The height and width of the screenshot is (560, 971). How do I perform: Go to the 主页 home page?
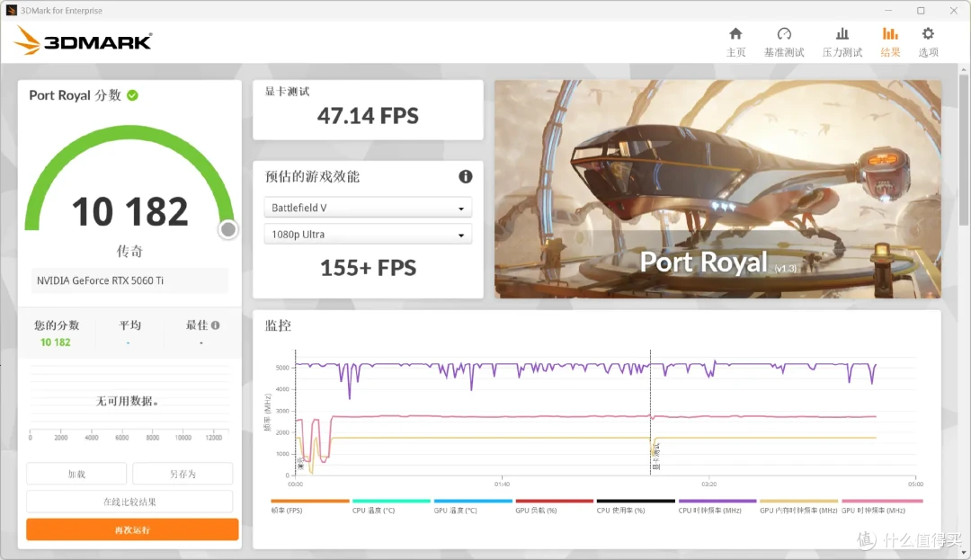(x=735, y=42)
